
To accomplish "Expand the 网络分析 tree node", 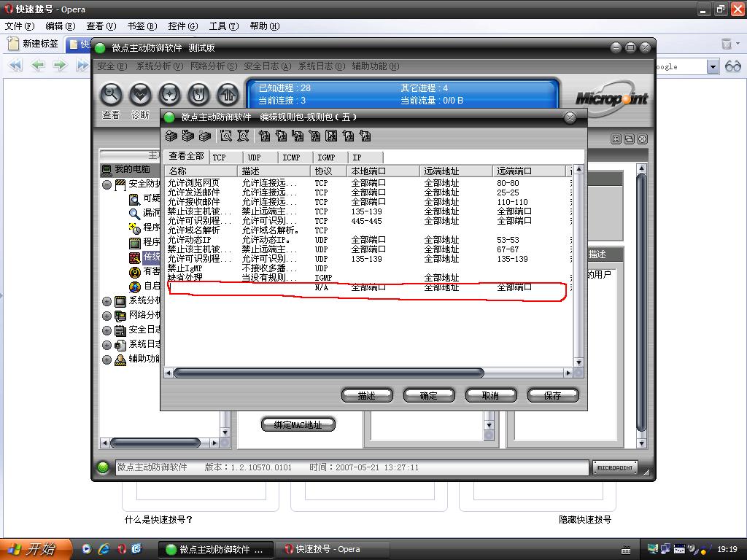I will 107,316.
